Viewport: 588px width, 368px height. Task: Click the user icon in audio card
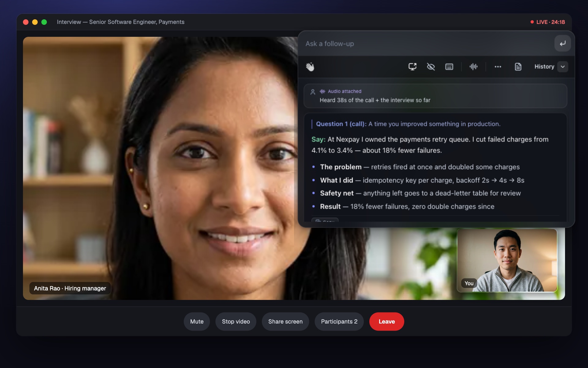click(313, 92)
